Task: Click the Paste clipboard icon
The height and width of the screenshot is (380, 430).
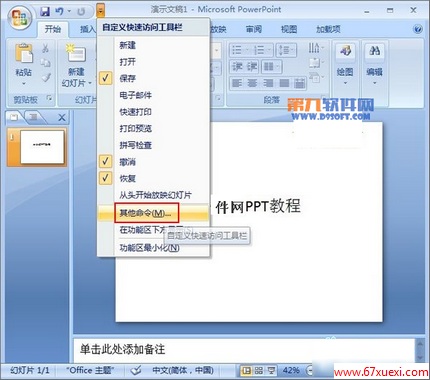Action: 24,53
